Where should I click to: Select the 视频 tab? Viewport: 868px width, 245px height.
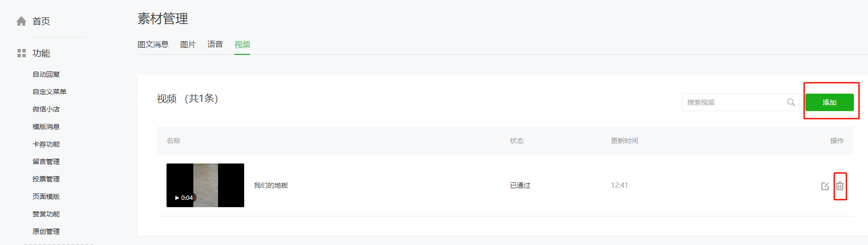tap(242, 45)
